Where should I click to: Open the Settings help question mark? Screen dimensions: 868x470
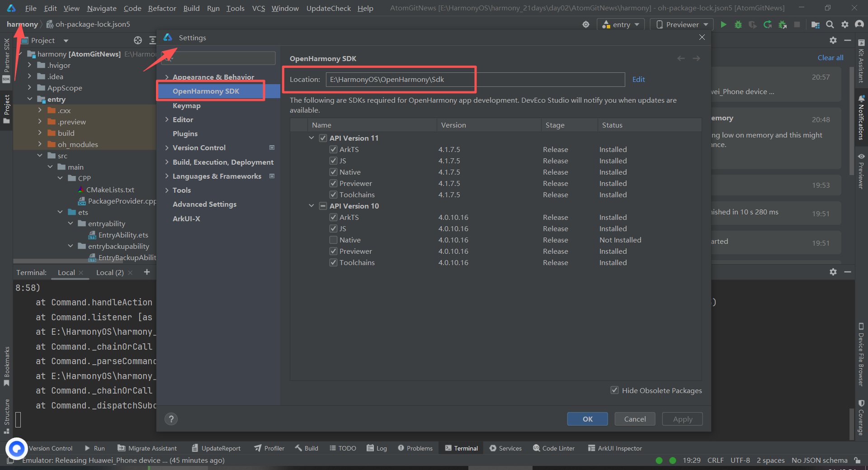(x=171, y=419)
